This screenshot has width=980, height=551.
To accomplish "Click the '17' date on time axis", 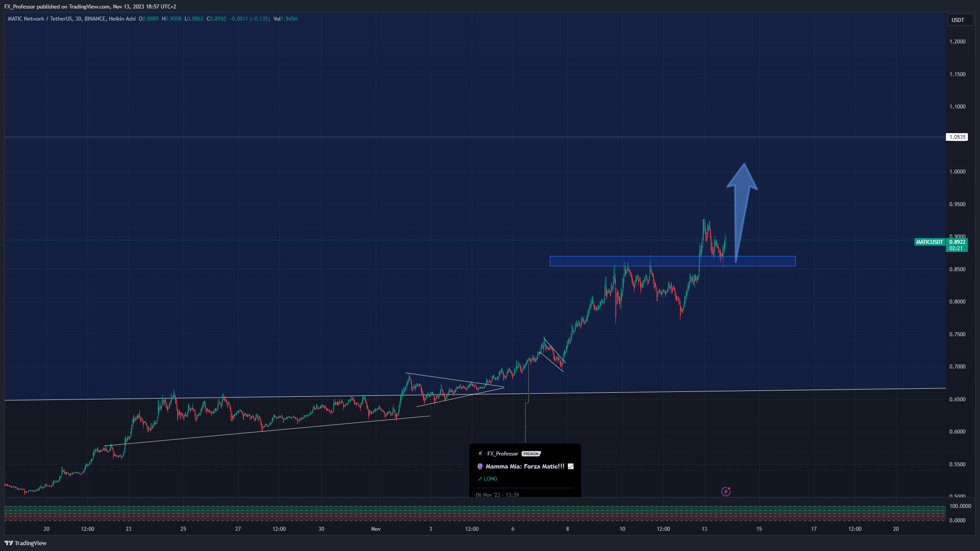I will click(x=814, y=529).
